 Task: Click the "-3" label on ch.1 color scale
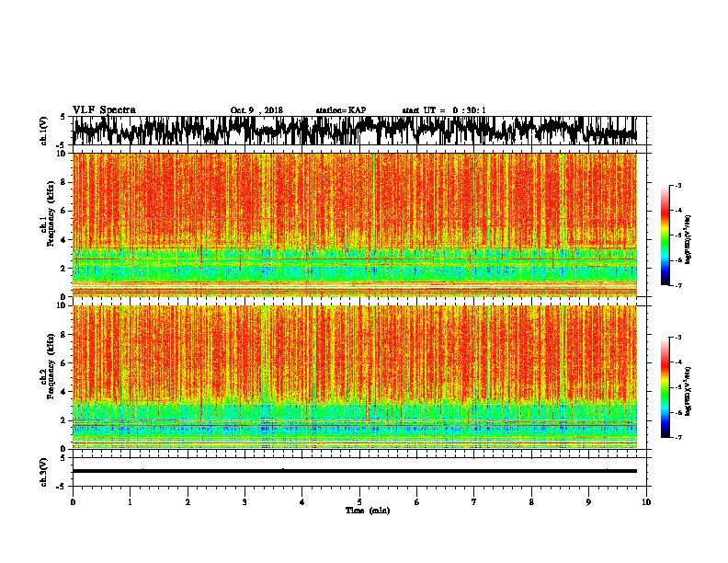(x=678, y=186)
